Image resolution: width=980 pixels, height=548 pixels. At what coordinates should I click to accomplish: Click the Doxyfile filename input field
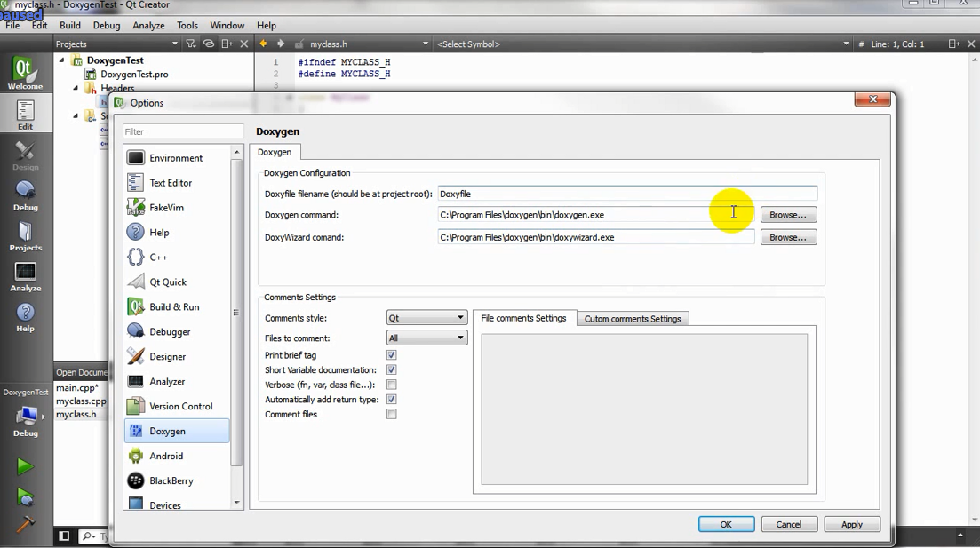[x=626, y=194]
